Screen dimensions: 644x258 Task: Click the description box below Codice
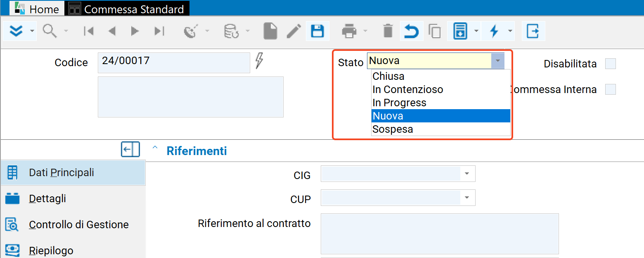click(191, 97)
